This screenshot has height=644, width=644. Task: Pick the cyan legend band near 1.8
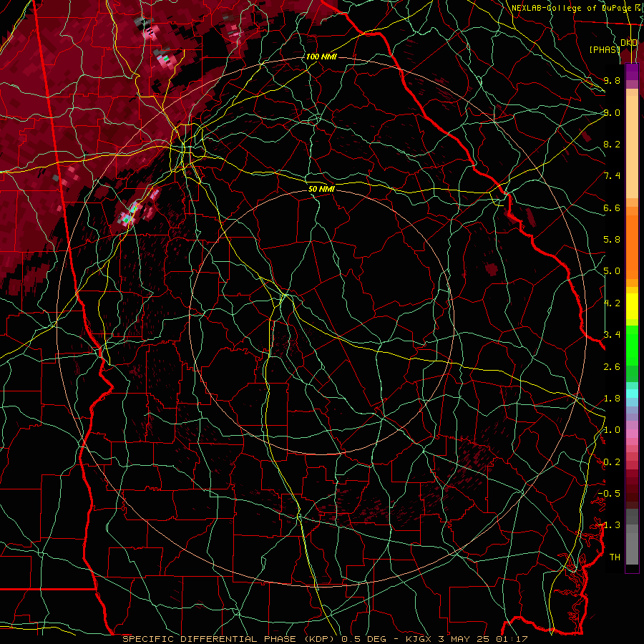coord(632,394)
